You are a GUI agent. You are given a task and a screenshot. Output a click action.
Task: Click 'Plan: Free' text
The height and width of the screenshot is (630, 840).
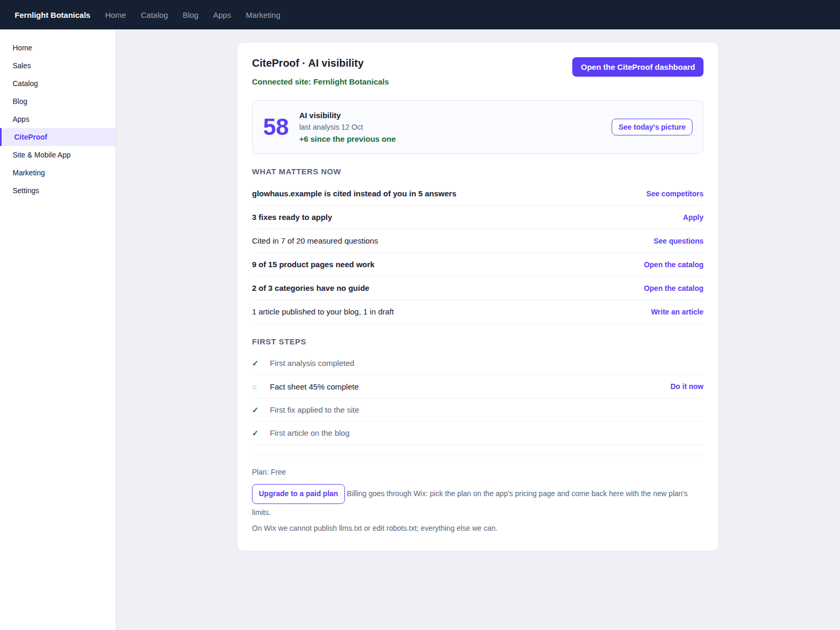(x=269, y=472)
